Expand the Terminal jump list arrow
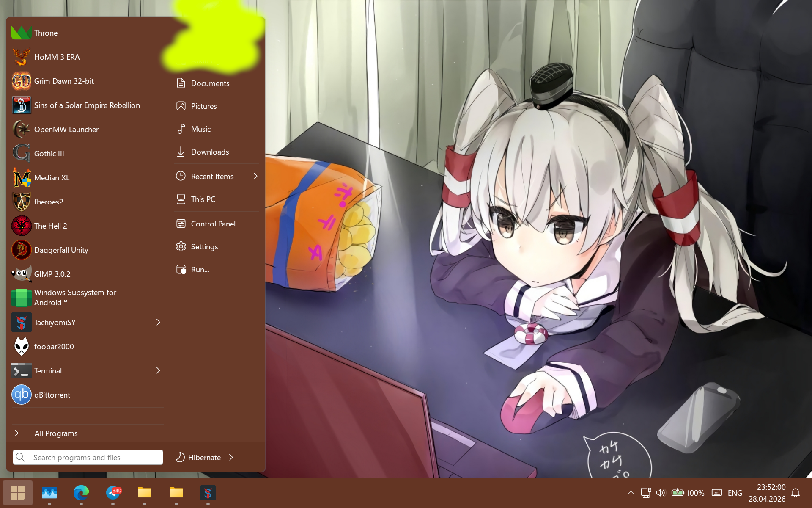Image resolution: width=812 pixels, height=508 pixels. (158, 371)
